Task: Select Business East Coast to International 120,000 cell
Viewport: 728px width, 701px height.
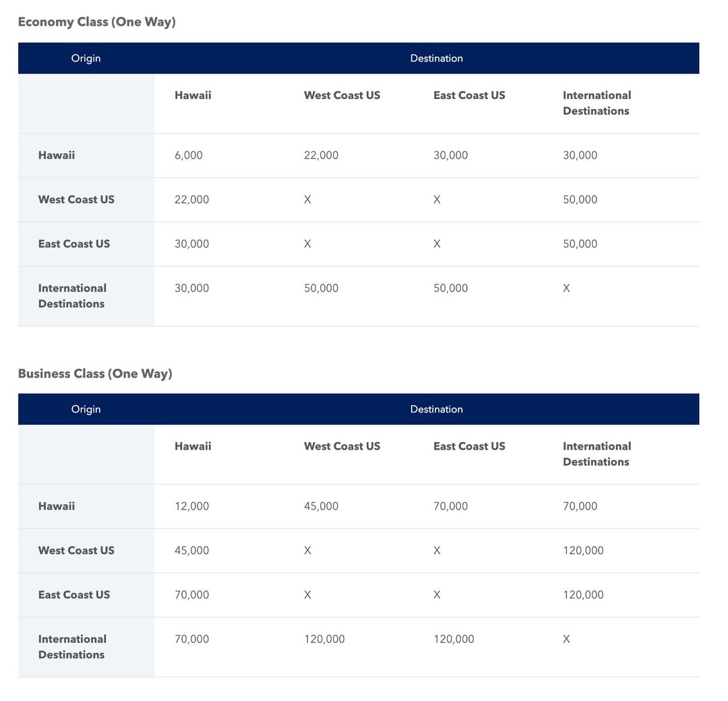Action: coord(584,595)
